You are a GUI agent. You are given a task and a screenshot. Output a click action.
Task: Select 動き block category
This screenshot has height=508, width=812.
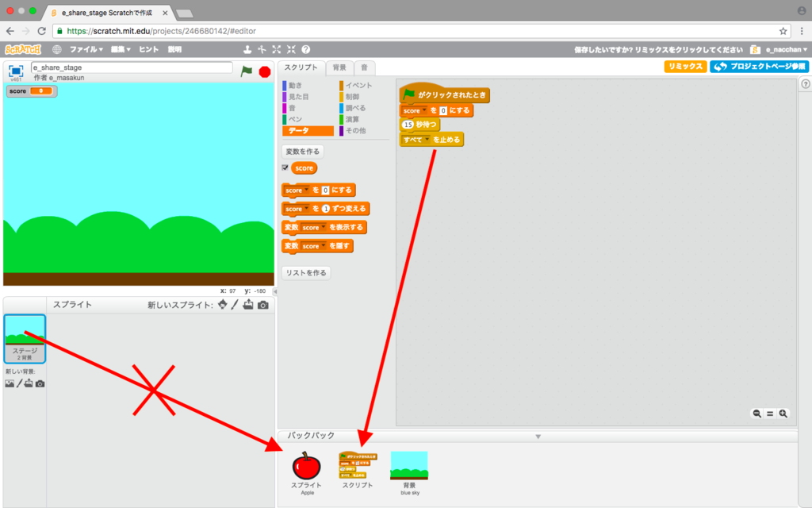pos(295,86)
